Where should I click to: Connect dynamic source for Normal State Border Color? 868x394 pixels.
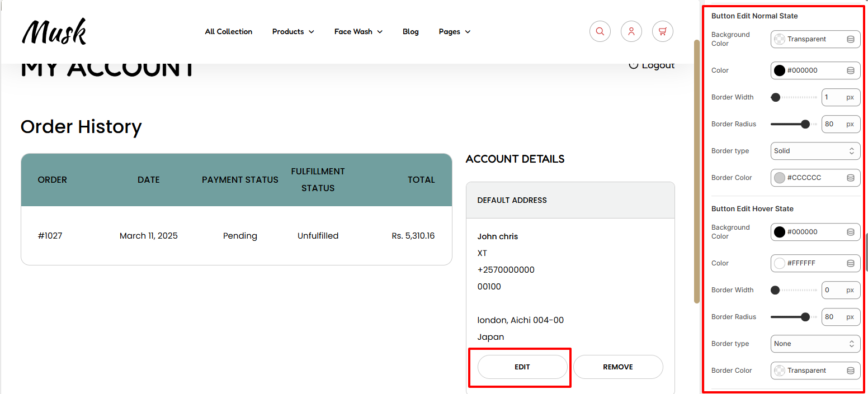click(x=851, y=178)
